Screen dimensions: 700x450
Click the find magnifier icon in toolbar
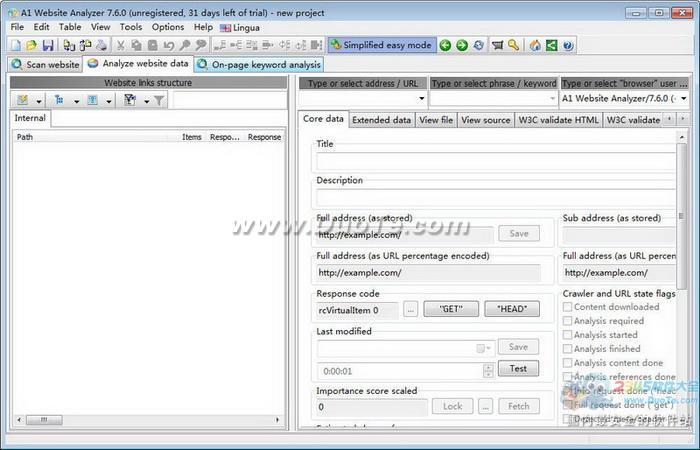point(184,45)
